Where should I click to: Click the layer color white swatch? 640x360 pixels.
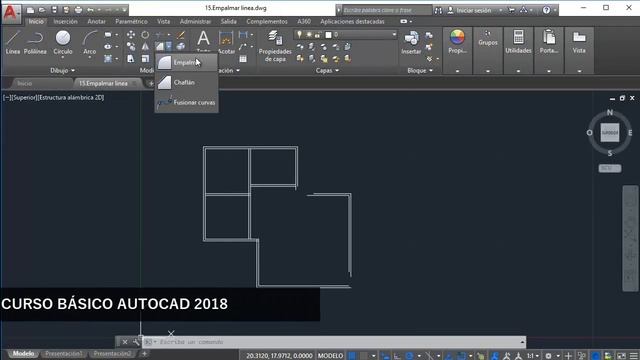(328, 35)
